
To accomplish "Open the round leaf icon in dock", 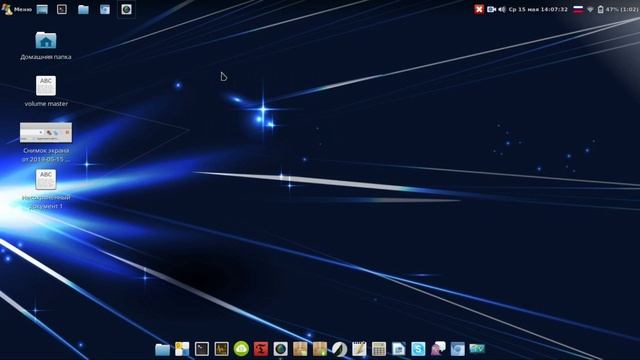I will pyautogui.click(x=339, y=349).
